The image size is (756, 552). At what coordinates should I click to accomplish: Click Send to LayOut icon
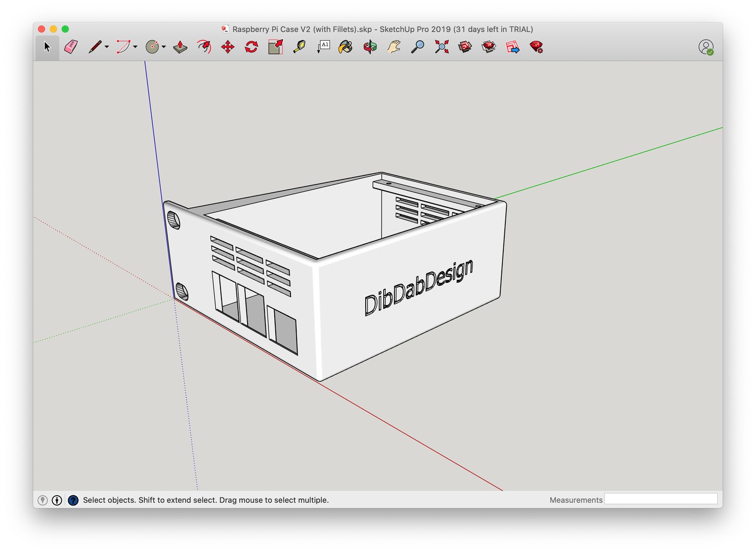point(513,47)
